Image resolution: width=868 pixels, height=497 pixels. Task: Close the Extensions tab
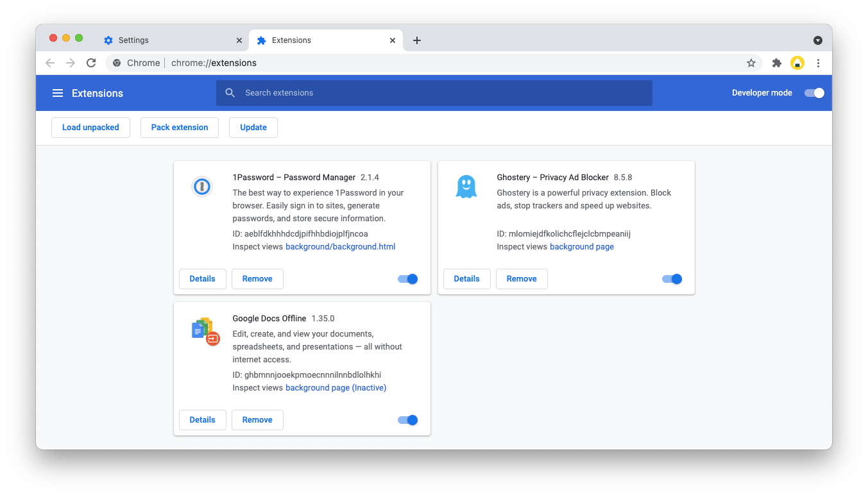pyautogui.click(x=393, y=40)
